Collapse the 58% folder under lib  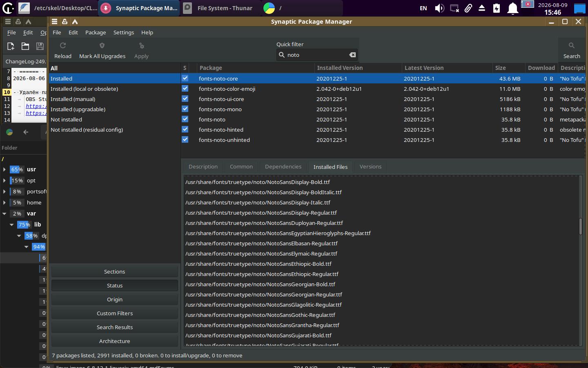pos(19,236)
